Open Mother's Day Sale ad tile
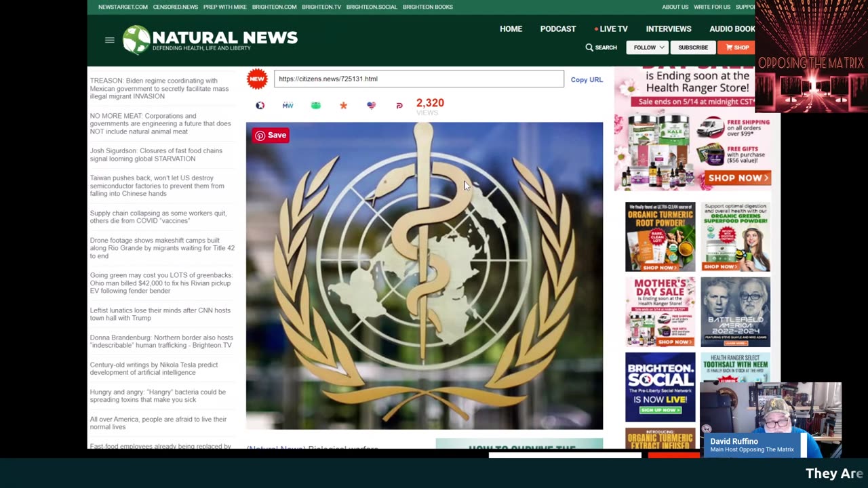The image size is (868, 488). (x=660, y=312)
